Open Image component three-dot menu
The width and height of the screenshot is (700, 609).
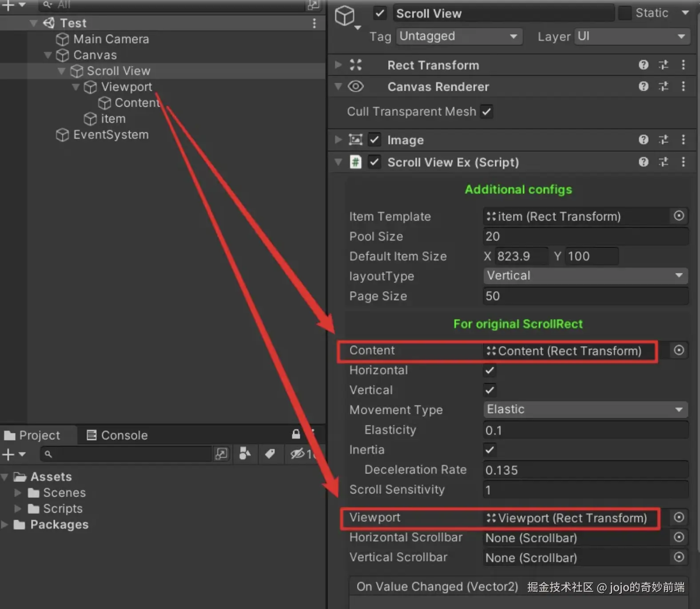click(683, 140)
